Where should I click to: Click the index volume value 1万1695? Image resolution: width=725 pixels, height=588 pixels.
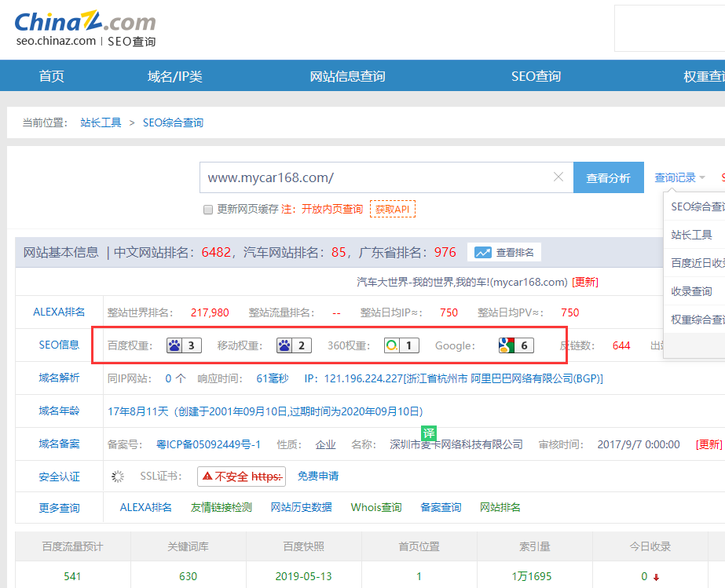coord(532,576)
